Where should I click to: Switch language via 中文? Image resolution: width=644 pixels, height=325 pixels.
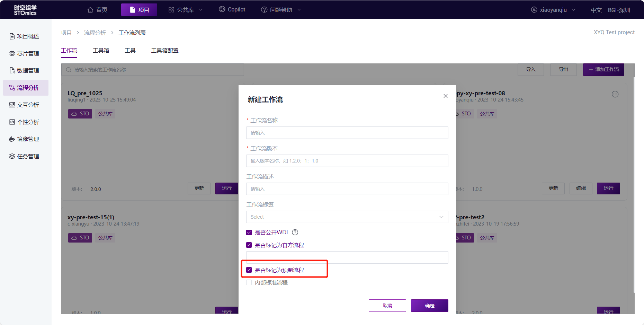(x=596, y=10)
